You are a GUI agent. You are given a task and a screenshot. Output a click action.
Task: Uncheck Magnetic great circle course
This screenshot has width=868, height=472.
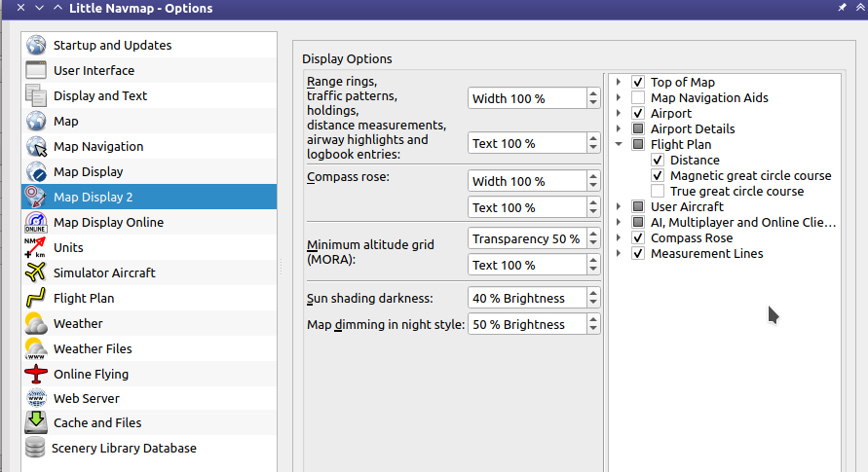click(x=658, y=176)
